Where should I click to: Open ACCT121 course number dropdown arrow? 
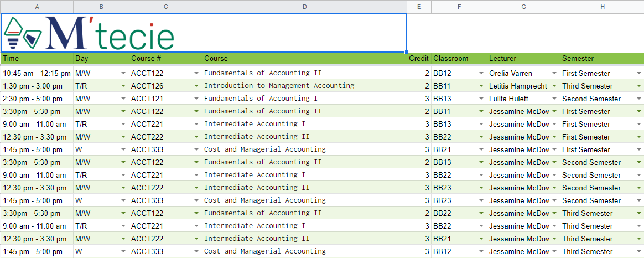click(196, 99)
